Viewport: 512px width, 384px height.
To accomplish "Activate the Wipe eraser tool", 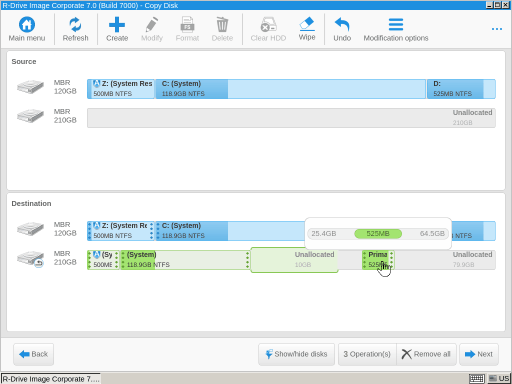I will click(307, 29).
